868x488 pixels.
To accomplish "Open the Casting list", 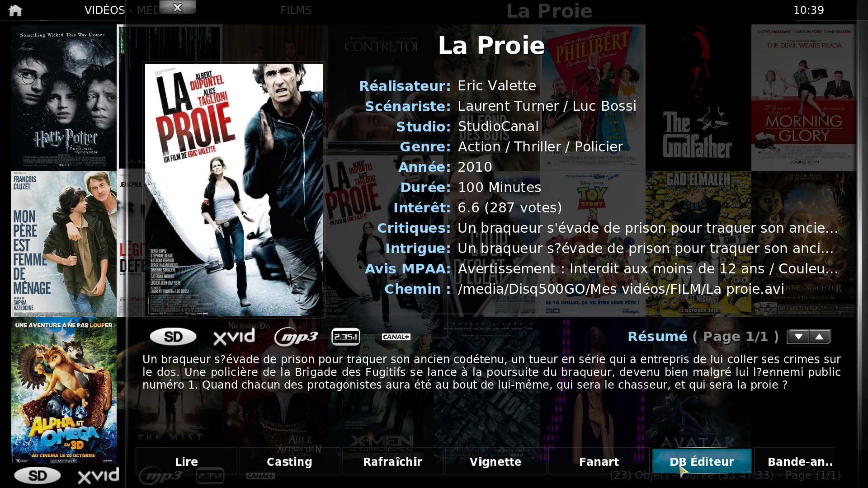I will 289,461.
